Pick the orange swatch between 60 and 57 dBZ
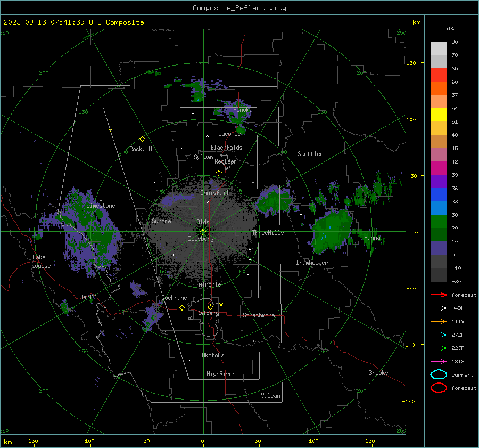Viewport: 479px width, 448px height. tap(439, 88)
